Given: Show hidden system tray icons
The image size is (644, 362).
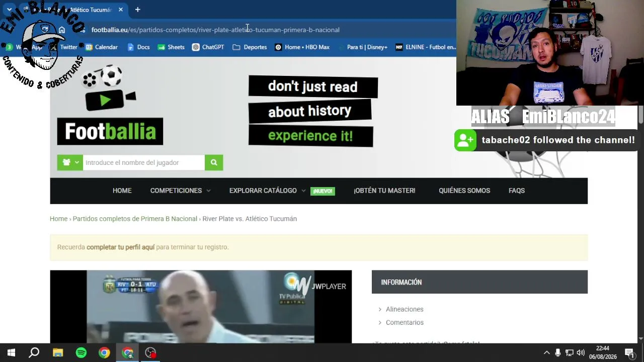Looking at the screenshot, I should coord(547,352).
